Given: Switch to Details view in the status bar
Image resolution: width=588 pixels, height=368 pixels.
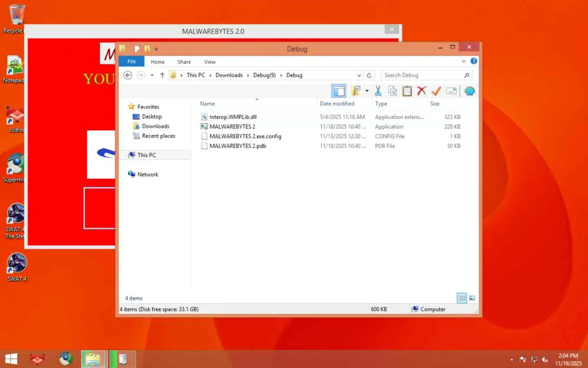Looking at the screenshot, I should pos(462,298).
